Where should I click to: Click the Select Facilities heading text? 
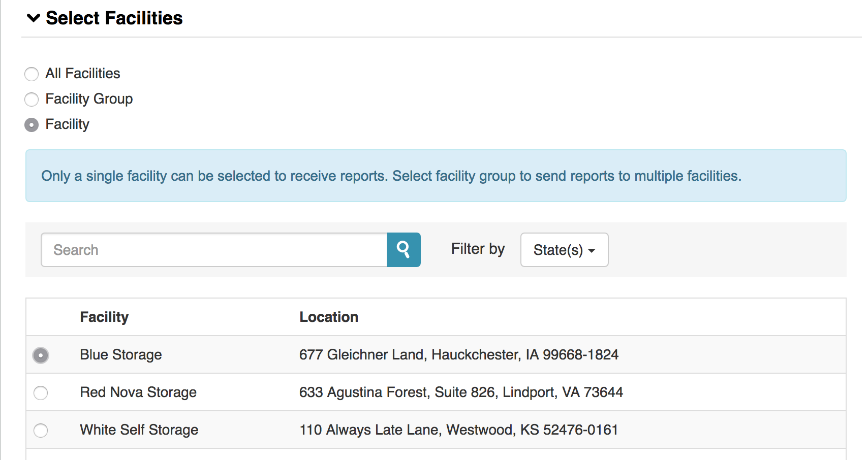coord(114,18)
